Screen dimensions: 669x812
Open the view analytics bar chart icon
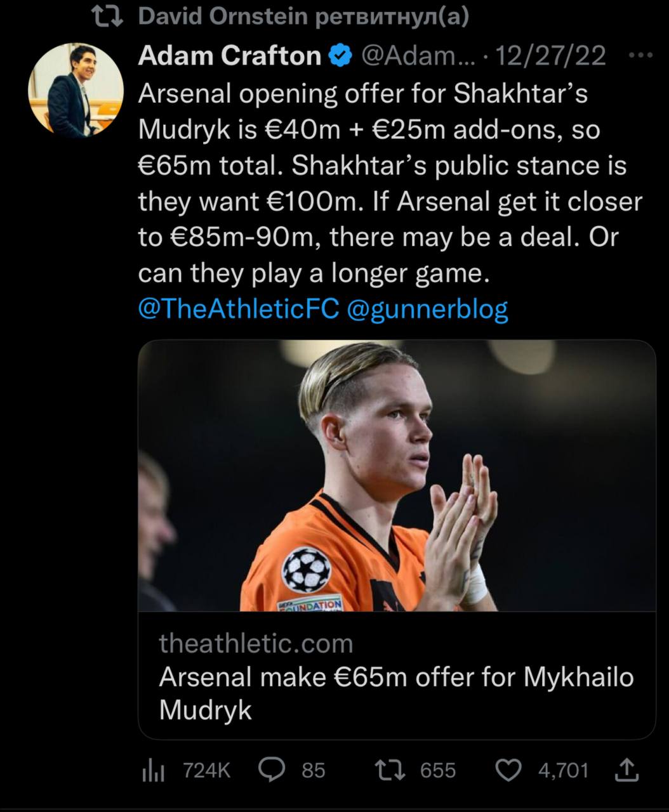pyautogui.click(x=153, y=771)
